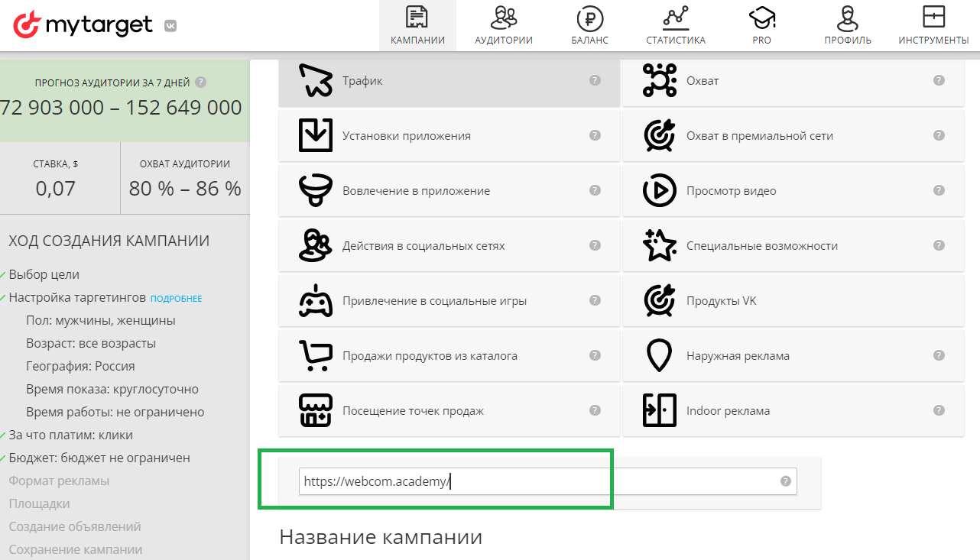Jump to За что платим: клики
The image size is (980, 560).
[x=70, y=435]
